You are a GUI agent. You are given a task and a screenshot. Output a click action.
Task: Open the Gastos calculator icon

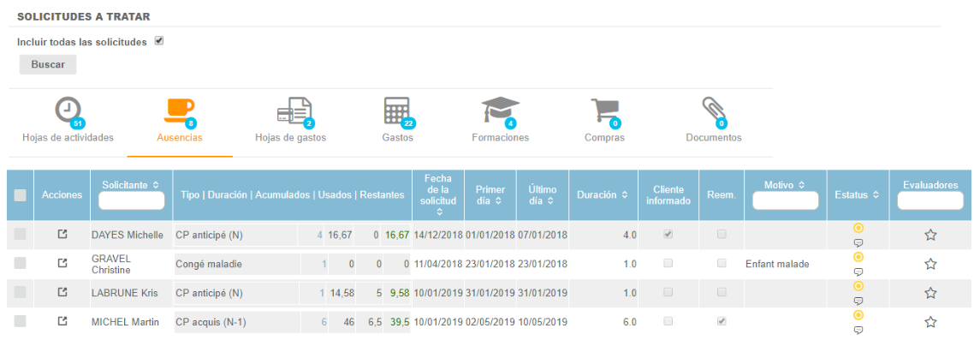[396, 110]
